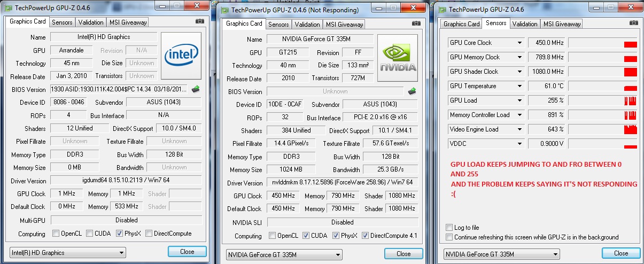
Task: Enable Log to file checkbox
Action: point(449,228)
